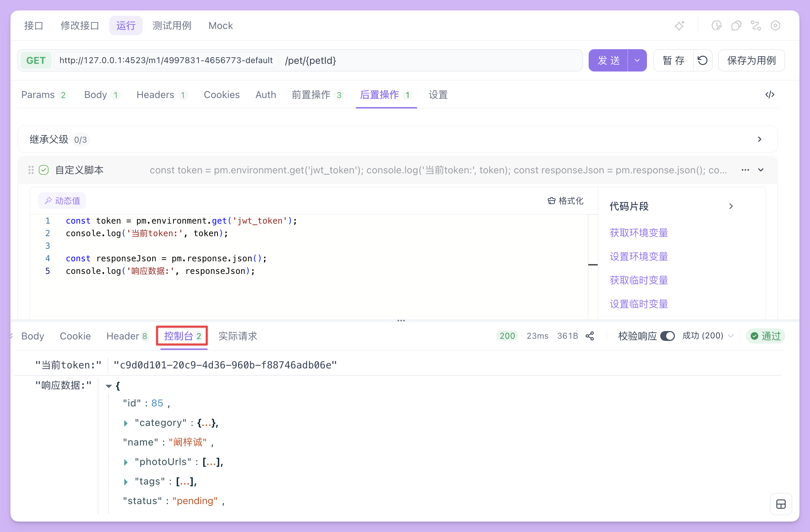Viewport: 810px width, 532px height.
Task: Switch to the 接口 tab
Action: click(x=34, y=25)
